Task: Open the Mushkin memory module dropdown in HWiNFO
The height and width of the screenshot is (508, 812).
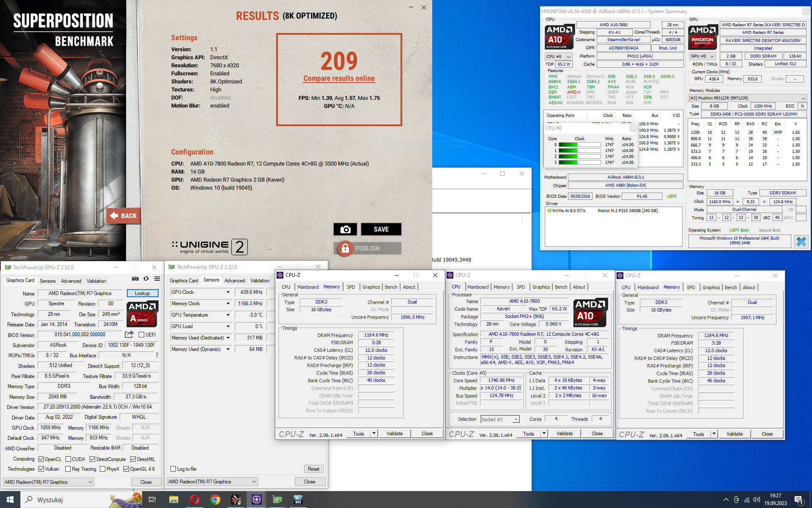Action: pyautogui.click(x=747, y=98)
